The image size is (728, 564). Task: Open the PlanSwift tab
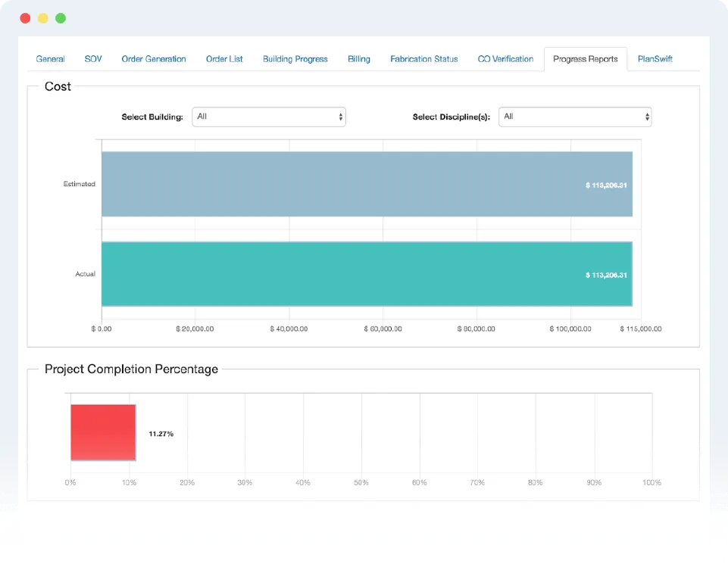655,59
